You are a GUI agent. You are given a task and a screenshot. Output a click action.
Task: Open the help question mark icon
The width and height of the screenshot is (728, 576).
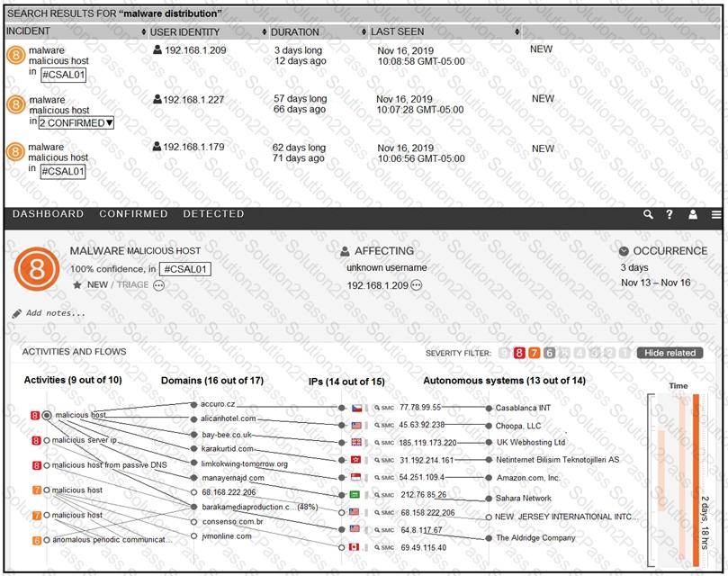tap(670, 215)
